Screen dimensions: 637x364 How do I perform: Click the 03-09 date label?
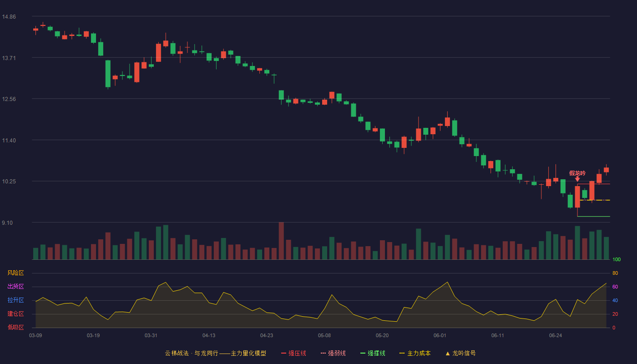[x=35, y=335]
